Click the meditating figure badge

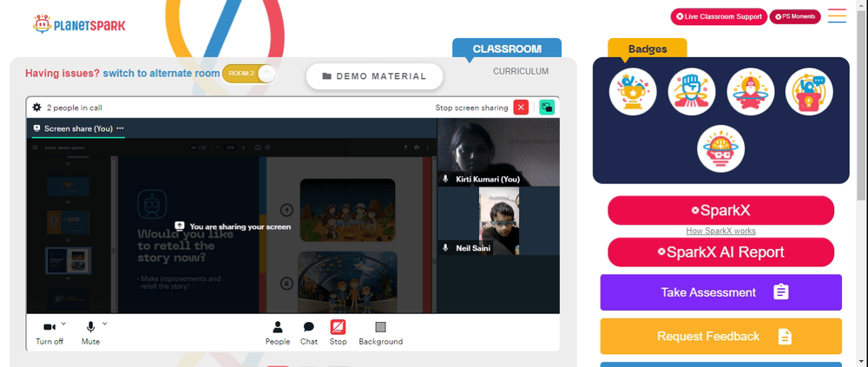click(x=750, y=92)
